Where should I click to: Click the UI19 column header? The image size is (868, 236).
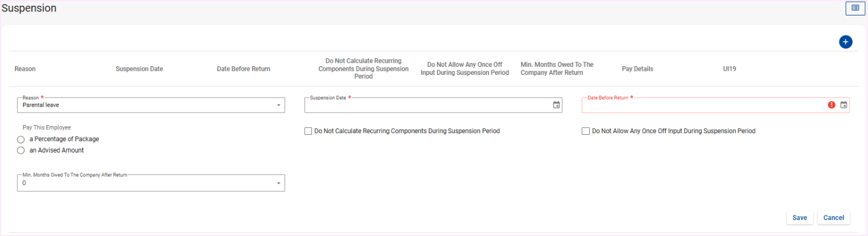coord(729,69)
